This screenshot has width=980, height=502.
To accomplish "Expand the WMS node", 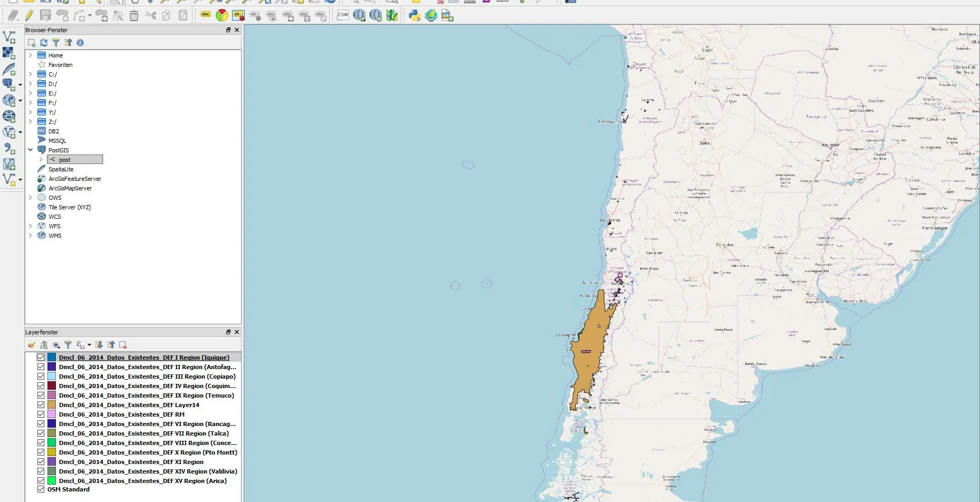I will (x=31, y=236).
